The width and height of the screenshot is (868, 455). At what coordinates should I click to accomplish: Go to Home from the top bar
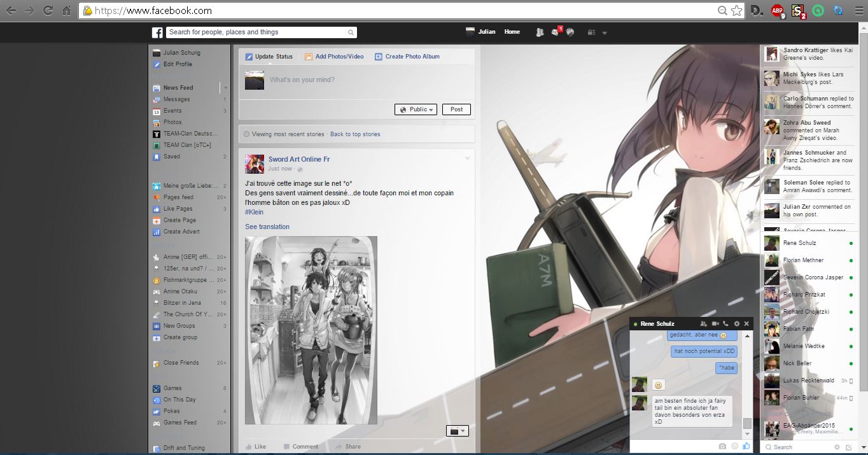(512, 32)
